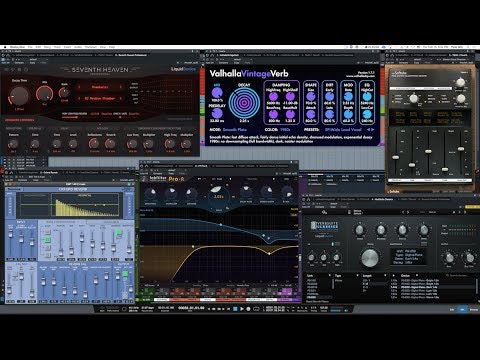Viewport: 480px width, 360px height.
Task: Toggle ValhallaVintageVerb plugin power button in window header
Action: [x=208, y=59]
